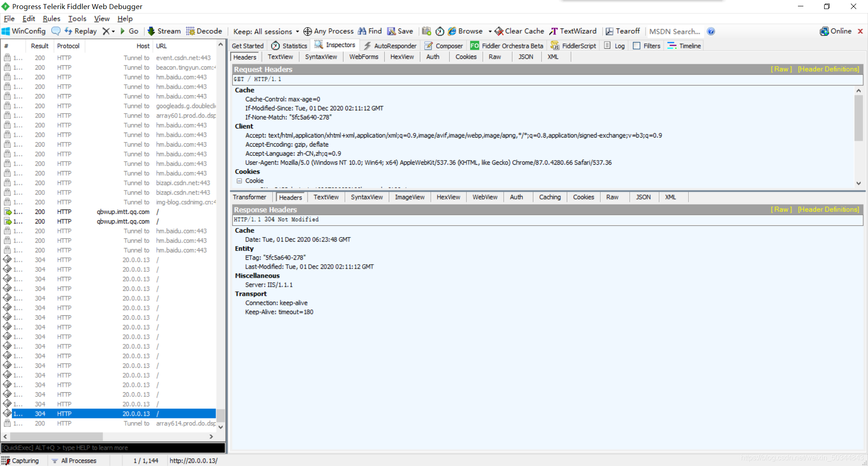Switch to response Caching tab
868x466 pixels.
(x=550, y=197)
